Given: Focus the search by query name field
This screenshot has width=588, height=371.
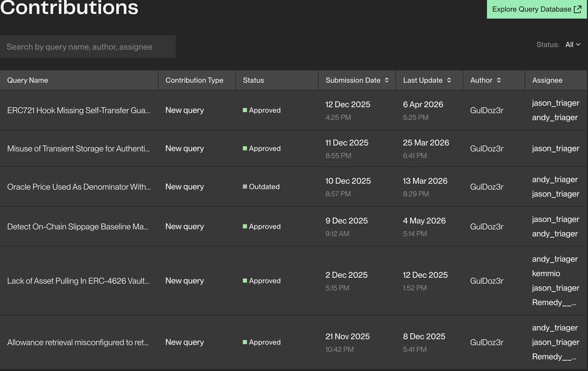Looking at the screenshot, I should [88, 47].
